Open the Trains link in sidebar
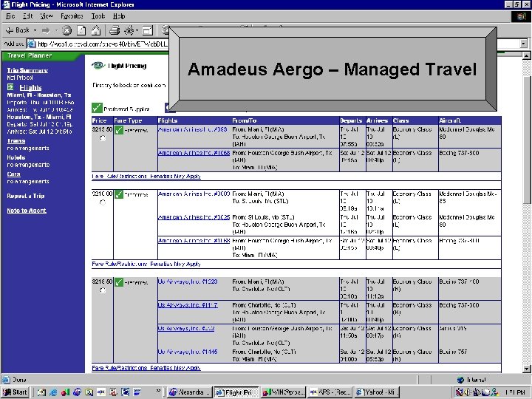 (16, 141)
